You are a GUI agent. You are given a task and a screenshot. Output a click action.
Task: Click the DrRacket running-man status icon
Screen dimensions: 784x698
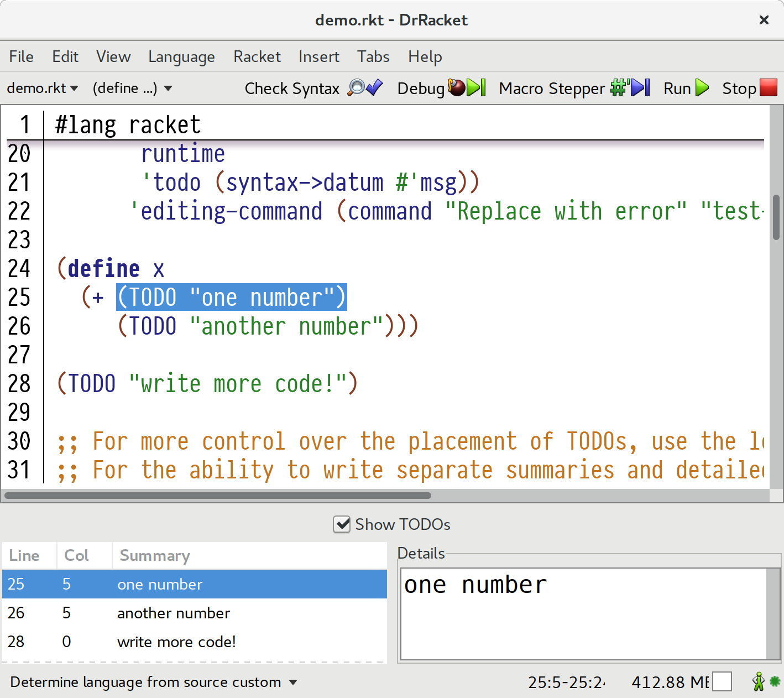[x=757, y=682]
